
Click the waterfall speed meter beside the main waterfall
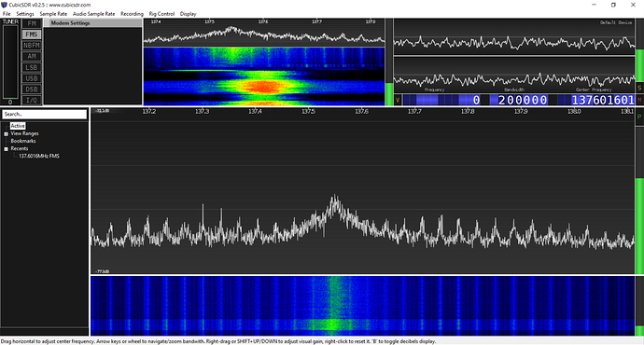[639, 306]
